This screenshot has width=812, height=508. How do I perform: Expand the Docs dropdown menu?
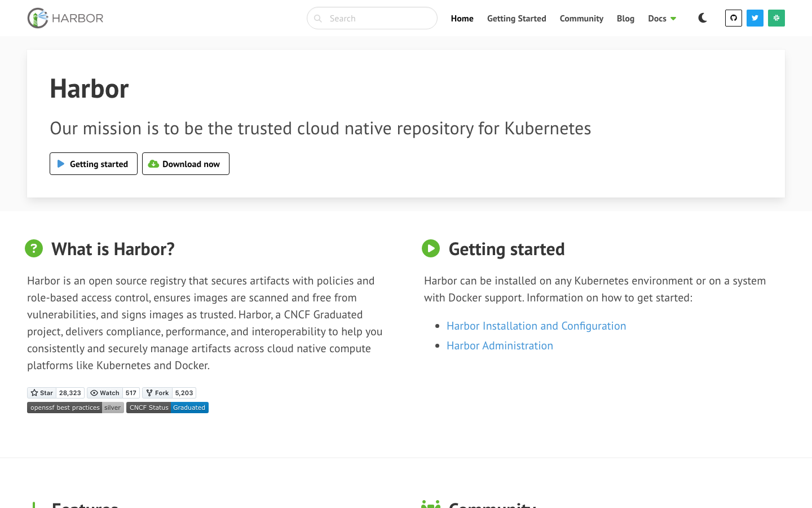tap(661, 19)
